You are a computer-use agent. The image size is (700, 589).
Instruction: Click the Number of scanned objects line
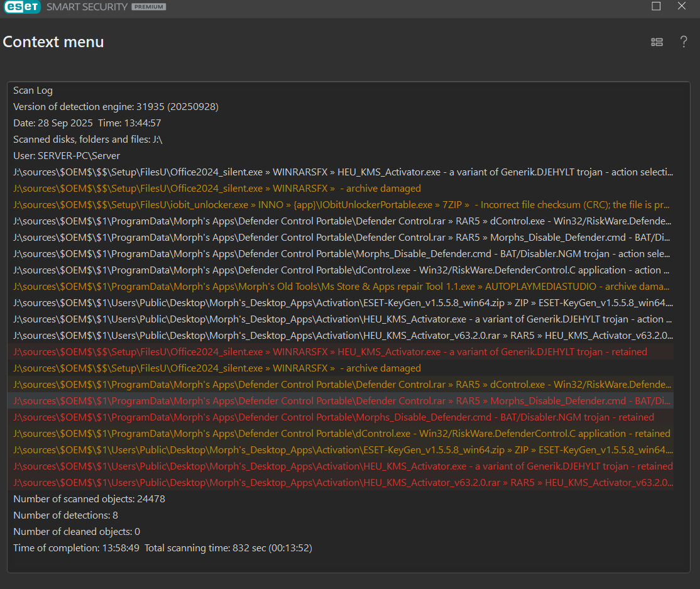click(89, 499)
